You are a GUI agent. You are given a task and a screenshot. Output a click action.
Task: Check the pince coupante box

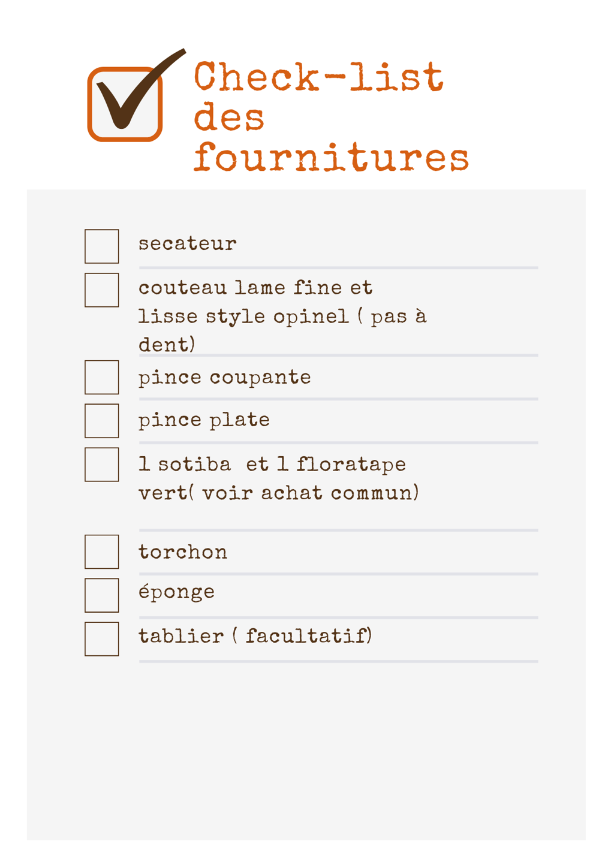(102, 377)
